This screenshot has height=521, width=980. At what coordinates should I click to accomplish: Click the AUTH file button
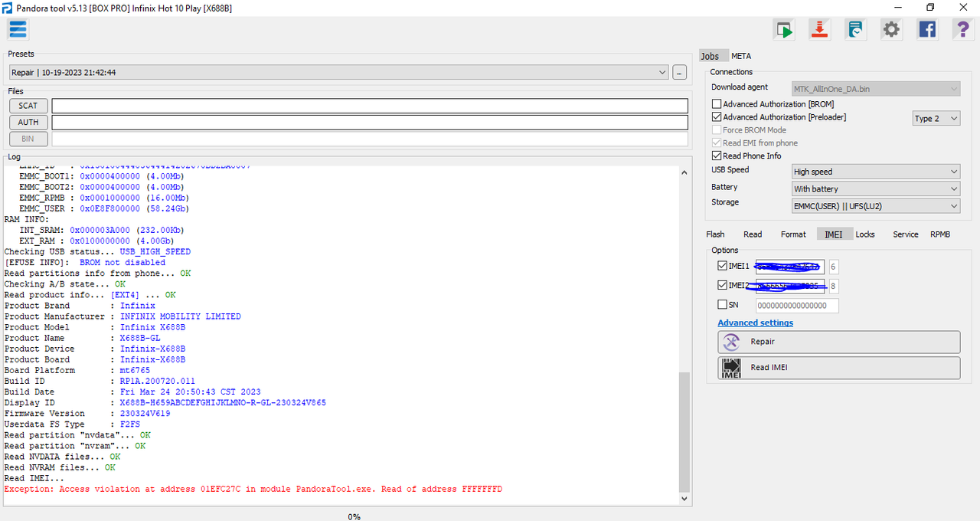pyautogui.click(x=28, y=123)
